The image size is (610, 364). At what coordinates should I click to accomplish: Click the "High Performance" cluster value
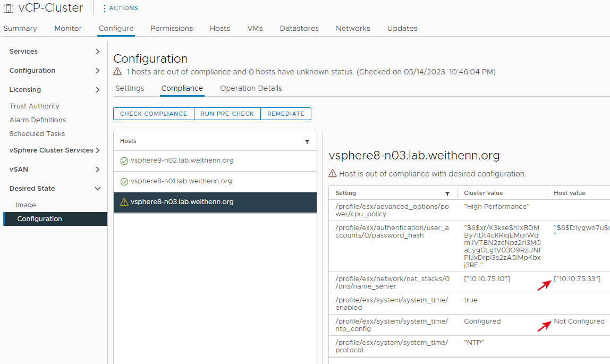pyautogui.click(x=496, y=207)
